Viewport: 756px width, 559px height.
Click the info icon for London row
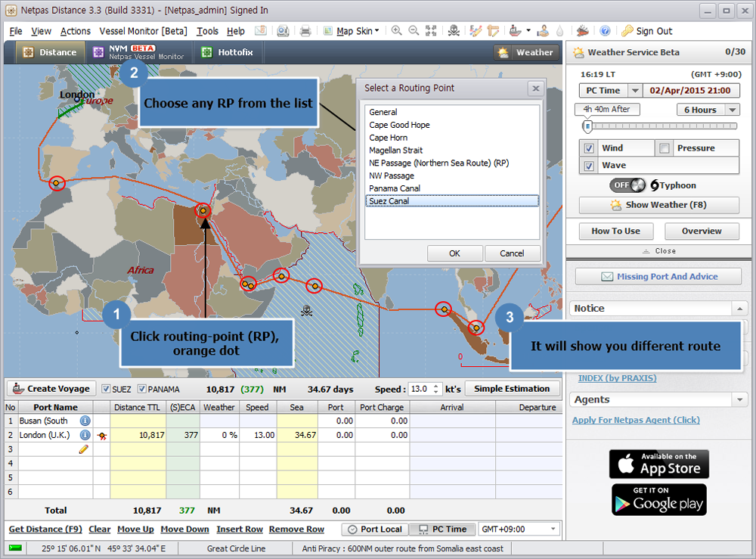coord(85,435)
